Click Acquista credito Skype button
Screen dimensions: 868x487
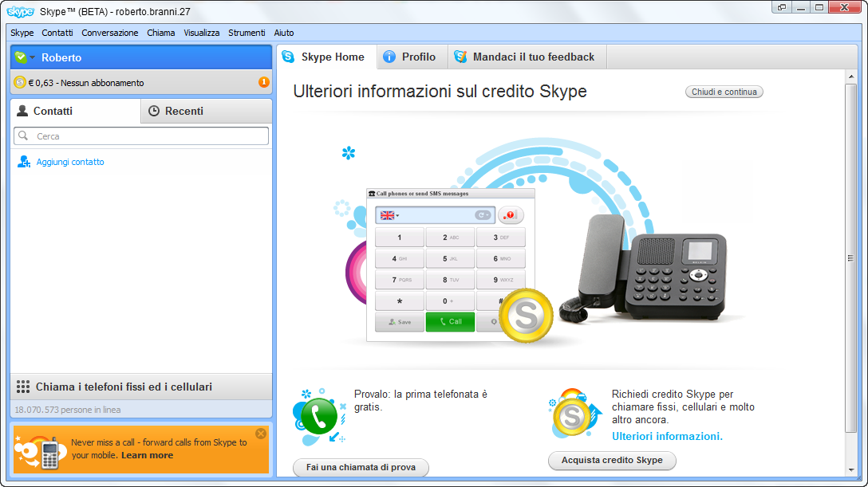click(612, 460)
